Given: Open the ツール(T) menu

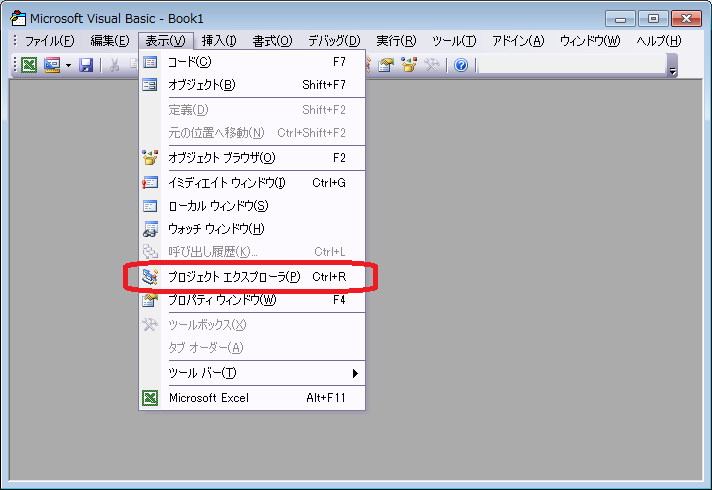Looking at the screenshot, I should click(x=454, y=41).
